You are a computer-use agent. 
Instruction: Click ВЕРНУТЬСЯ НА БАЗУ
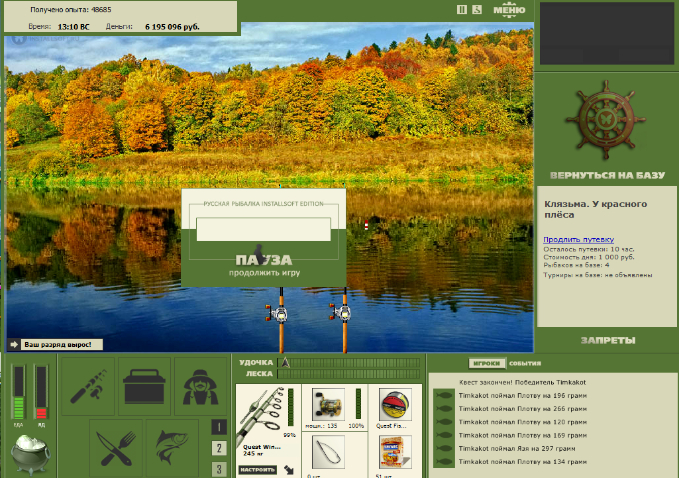tap(607, 175)
